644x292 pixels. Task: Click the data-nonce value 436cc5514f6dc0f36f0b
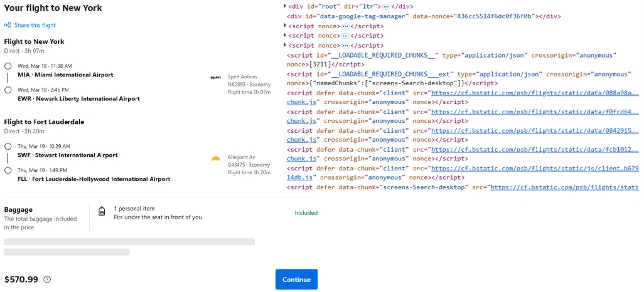pos(496,16)
